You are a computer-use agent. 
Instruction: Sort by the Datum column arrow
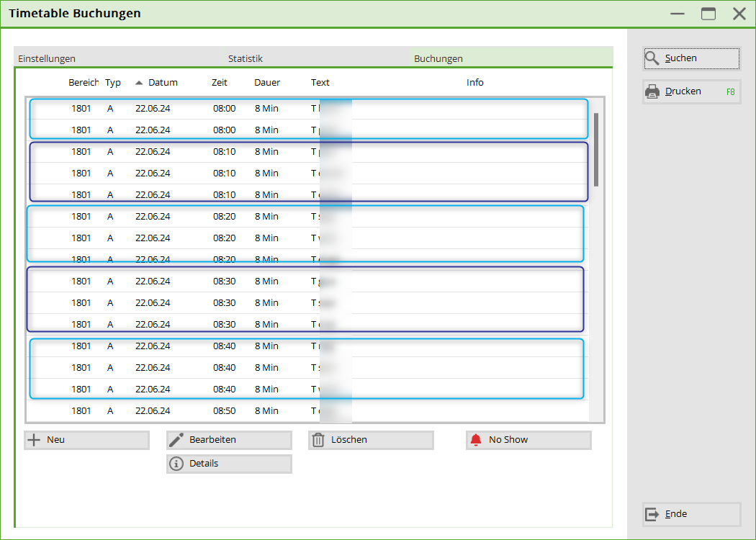tap(139, 83)
